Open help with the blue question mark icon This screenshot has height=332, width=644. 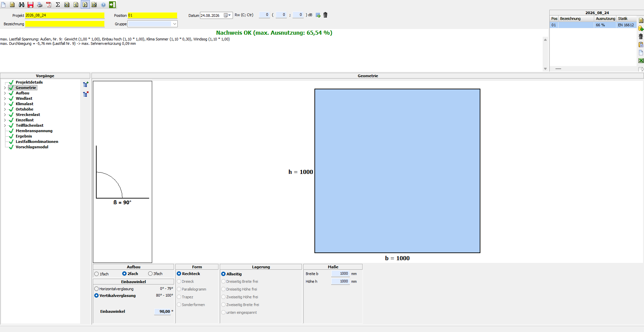[x=103, y=5]
